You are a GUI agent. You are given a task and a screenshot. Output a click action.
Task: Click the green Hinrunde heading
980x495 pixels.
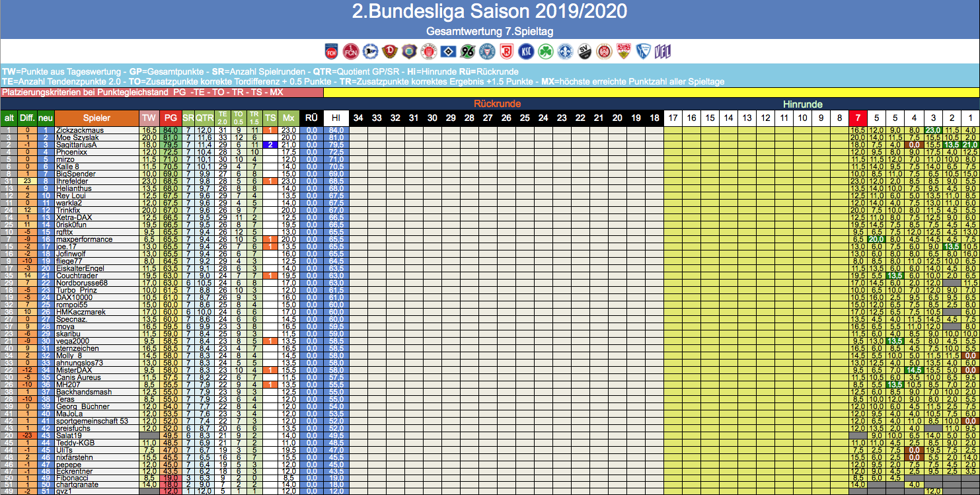802,104
